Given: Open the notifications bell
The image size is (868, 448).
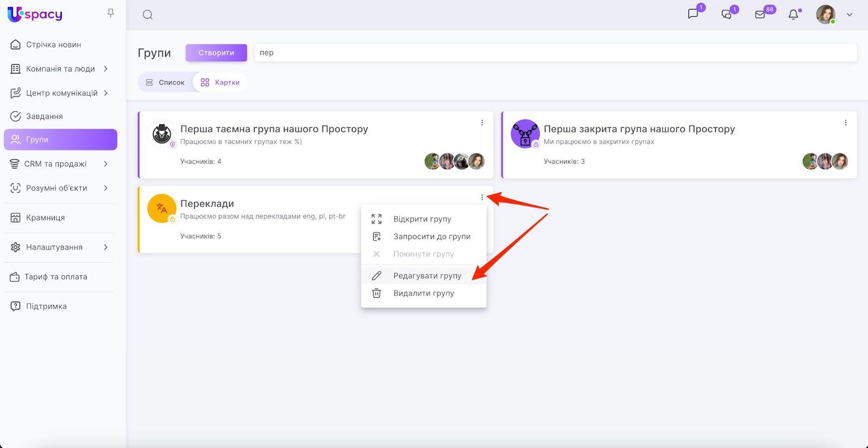Looking at the screenshot, I should coord(793,15).
